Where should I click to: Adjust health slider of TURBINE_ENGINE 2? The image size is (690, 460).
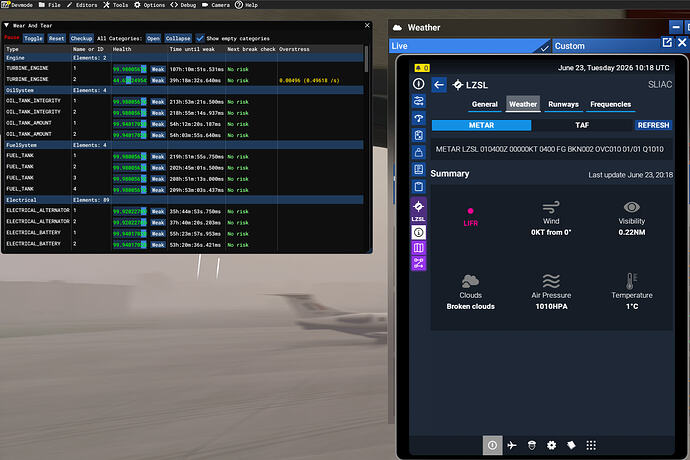(x=130, y=80)
